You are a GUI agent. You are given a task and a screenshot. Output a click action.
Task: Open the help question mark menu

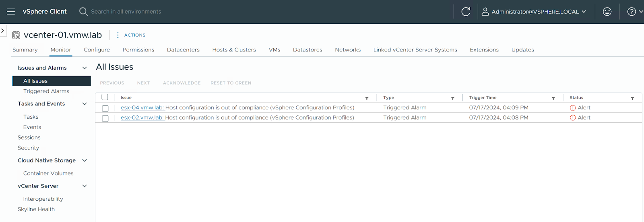click(635, 12)
